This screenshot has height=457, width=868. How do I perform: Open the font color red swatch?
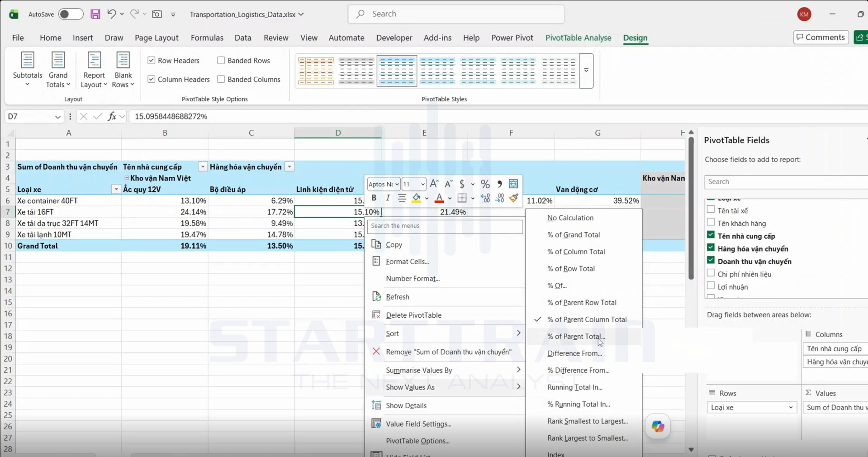[439, 198]
